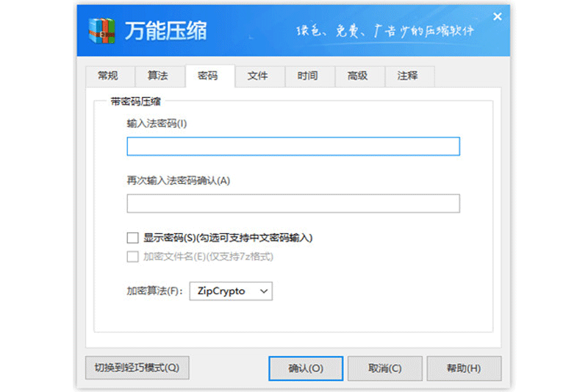
Task: Switch to the 常规 tab
Action: pyautogui.click(x=101, y=76)
